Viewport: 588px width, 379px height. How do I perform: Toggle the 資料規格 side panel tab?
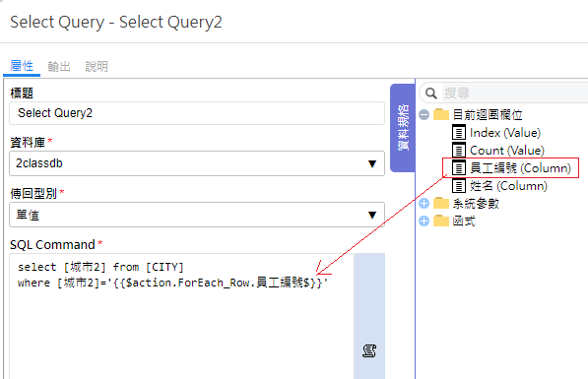point(403,128)
